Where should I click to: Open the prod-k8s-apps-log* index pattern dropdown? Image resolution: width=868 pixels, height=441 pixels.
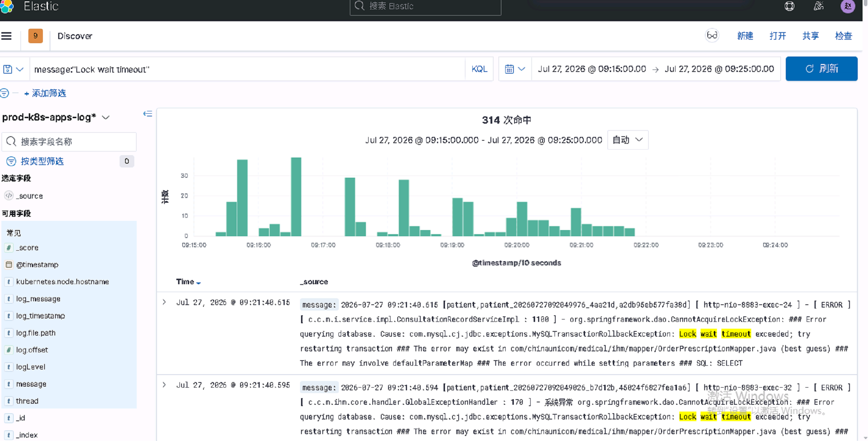(56, 117)
